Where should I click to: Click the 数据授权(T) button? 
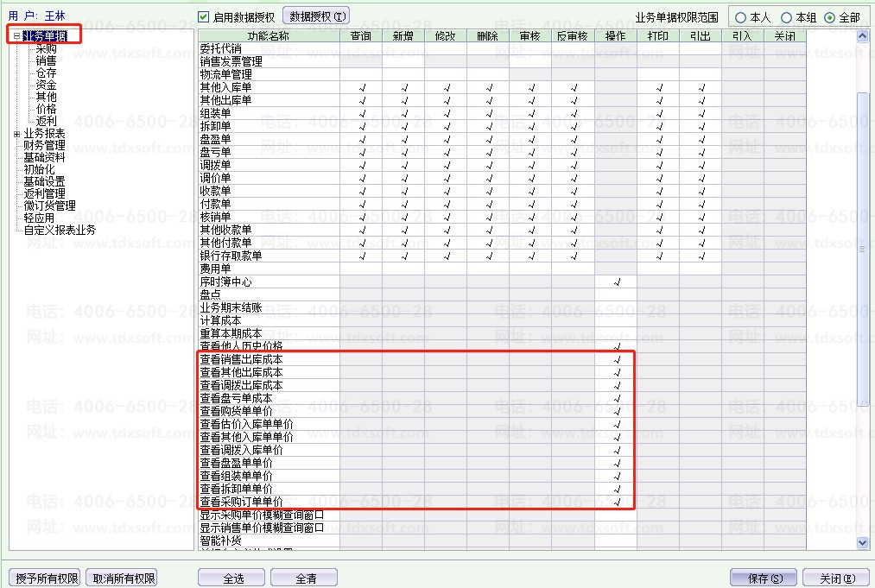[x=316, y=16]
